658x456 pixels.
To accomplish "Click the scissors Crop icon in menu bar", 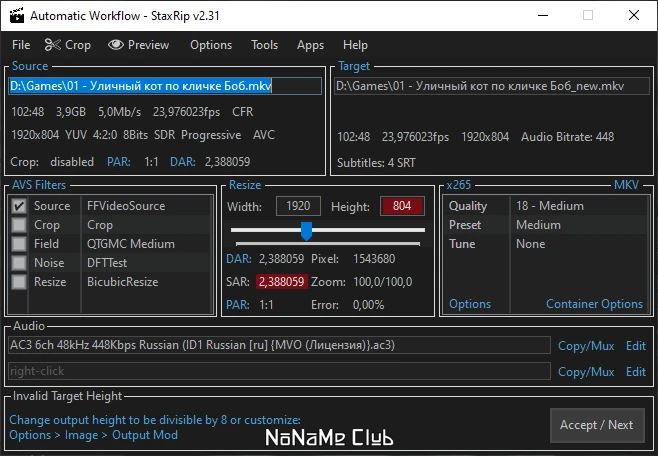I will coord(53,44).
